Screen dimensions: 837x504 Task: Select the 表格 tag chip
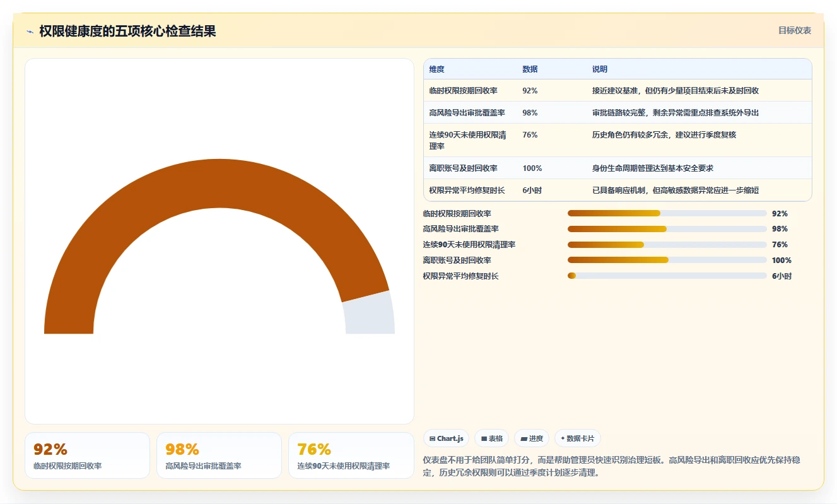(x=491, y=438)
